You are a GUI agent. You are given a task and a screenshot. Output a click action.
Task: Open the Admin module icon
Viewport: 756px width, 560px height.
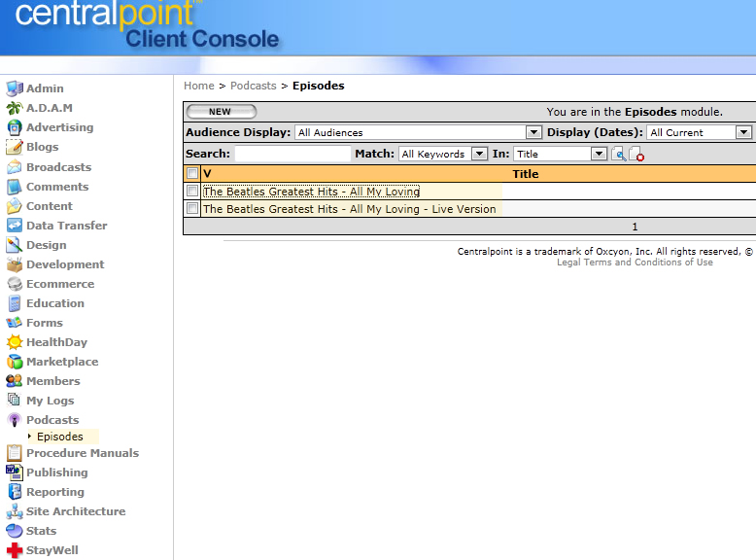[x=14, y=88]
